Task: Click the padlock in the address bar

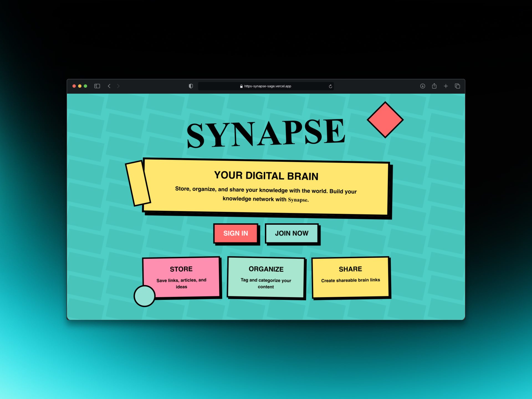Action: [242, 86]
